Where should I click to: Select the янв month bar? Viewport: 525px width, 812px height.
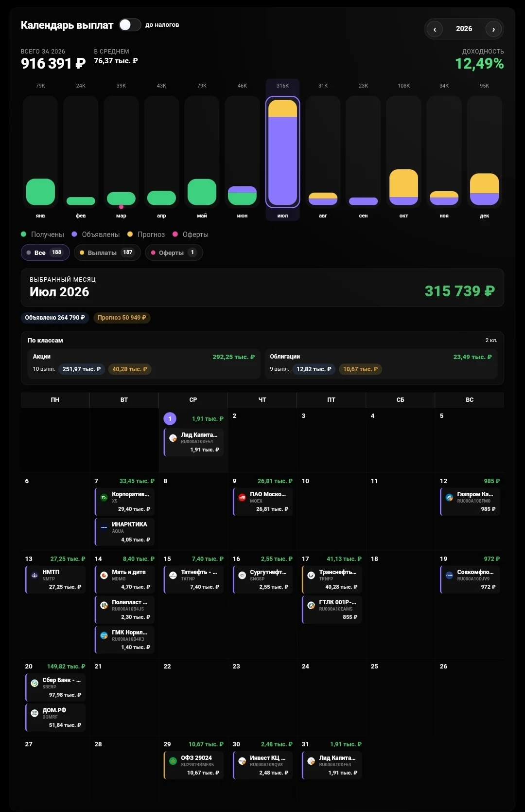coord(40,152)
